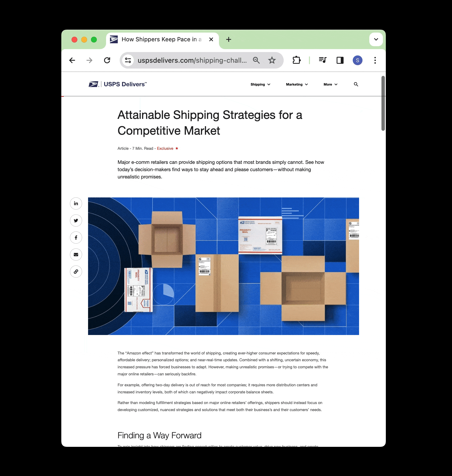Click the red star beside Exclusive
The height and width of the screenshot is (476, 452).
tap(177, 148)
